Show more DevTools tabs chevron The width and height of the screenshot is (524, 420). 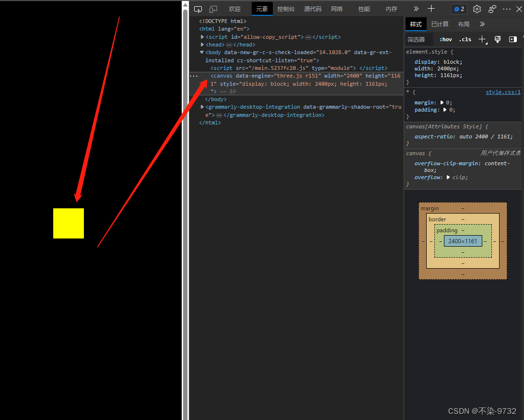[x=416, y=9]
